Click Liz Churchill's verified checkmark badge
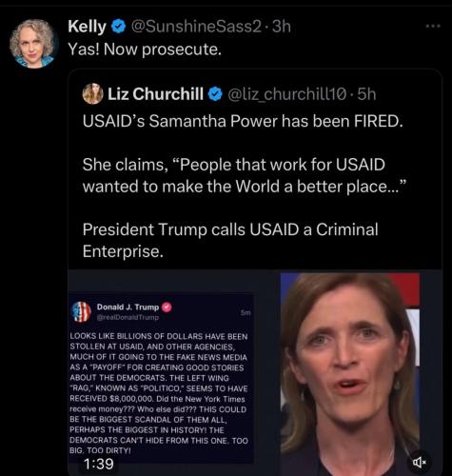 click(x=215, y=94)
